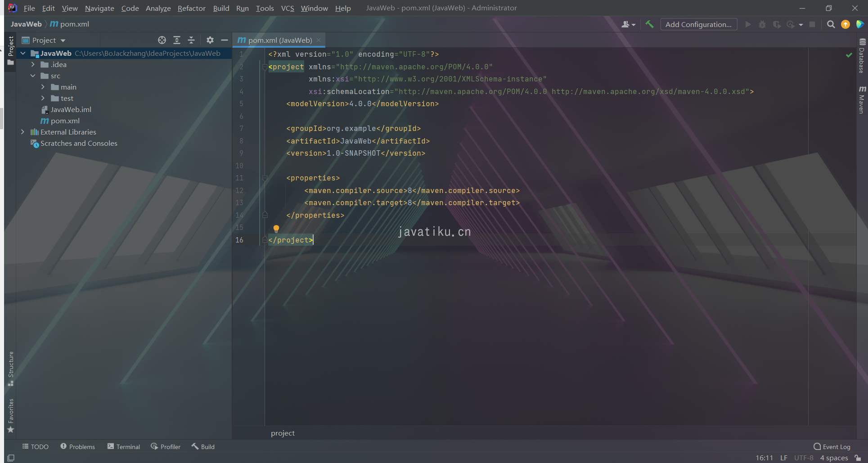Toggle the Project tool window stripe button
Viewport: 868px width, 463px height.
(x=11, y=51)
